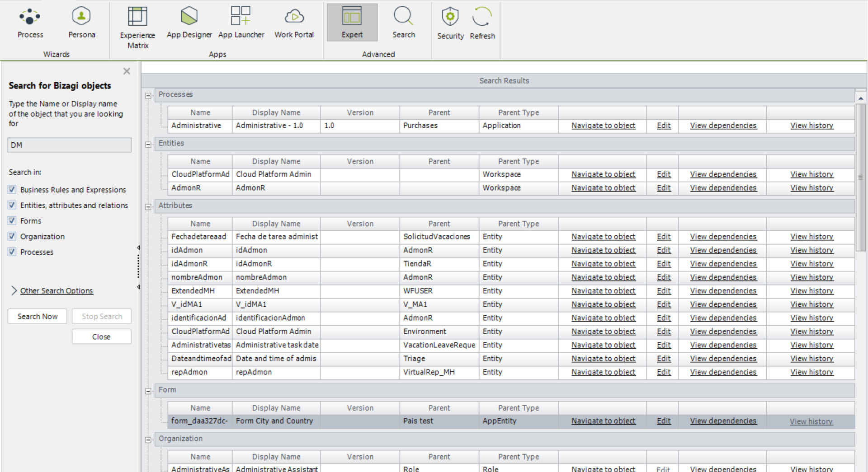Navigate to object for V_idMA1 attribute

[603, 304]
